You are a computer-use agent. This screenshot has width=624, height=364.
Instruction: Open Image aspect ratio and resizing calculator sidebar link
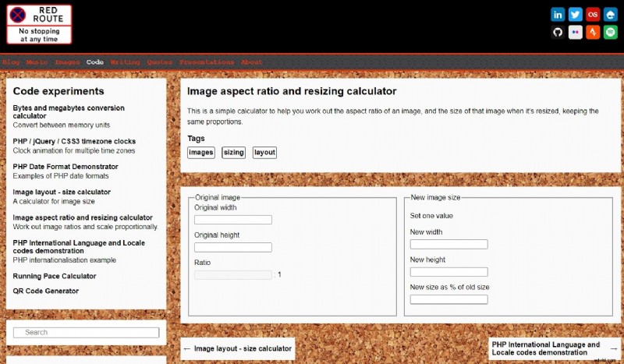[83, 217]
